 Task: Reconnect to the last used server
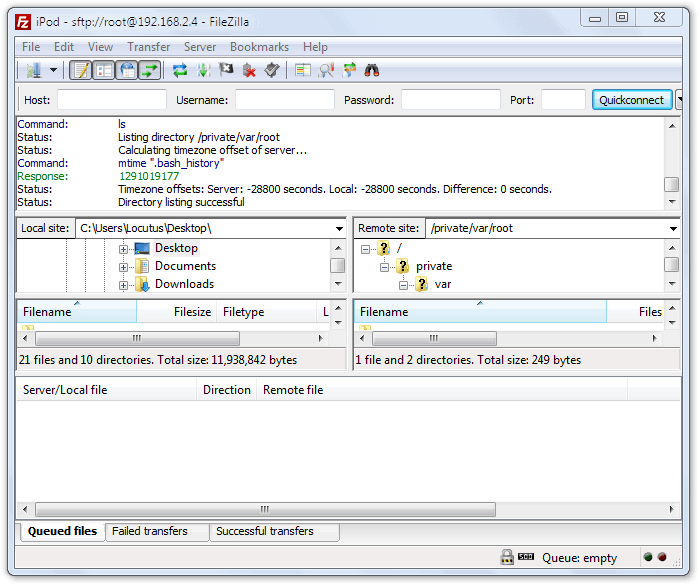click(272, 70)
